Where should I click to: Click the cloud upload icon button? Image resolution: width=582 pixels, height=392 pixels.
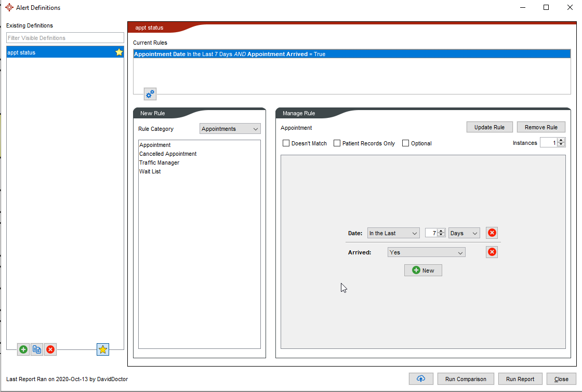[421, 379]
